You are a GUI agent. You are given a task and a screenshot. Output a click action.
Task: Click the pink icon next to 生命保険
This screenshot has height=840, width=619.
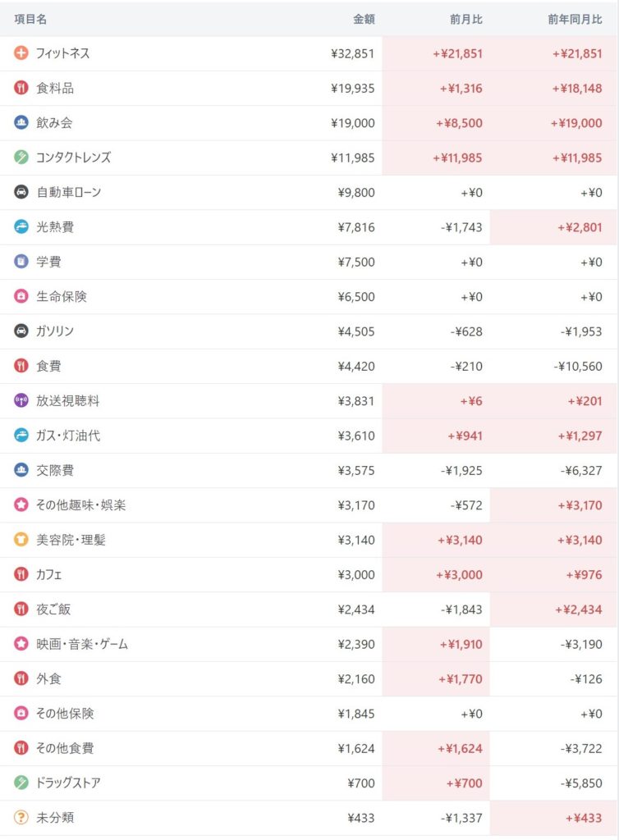[21, 296]
